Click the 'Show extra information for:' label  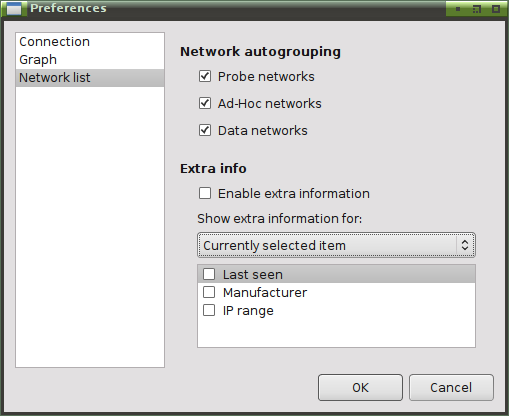click(x=279, y=219)
